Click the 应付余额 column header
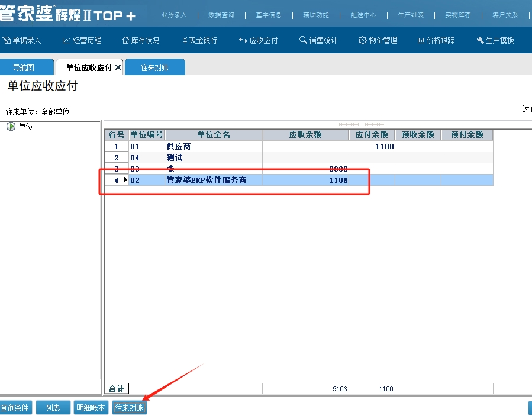532x419 pixels. click(372, 135)
